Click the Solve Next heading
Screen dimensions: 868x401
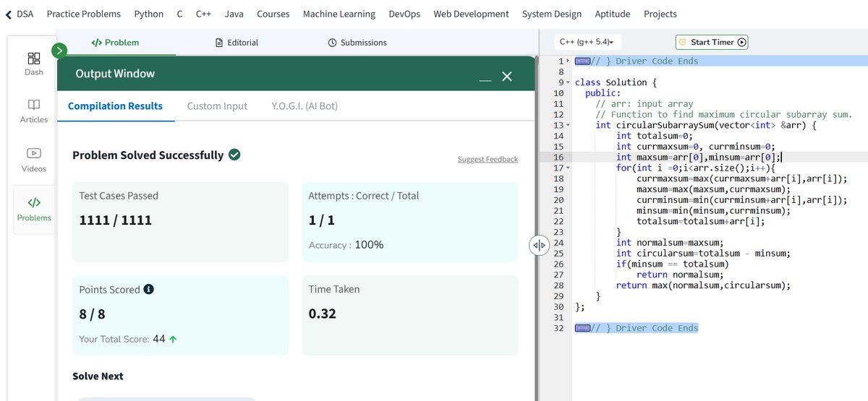[98, 376]
